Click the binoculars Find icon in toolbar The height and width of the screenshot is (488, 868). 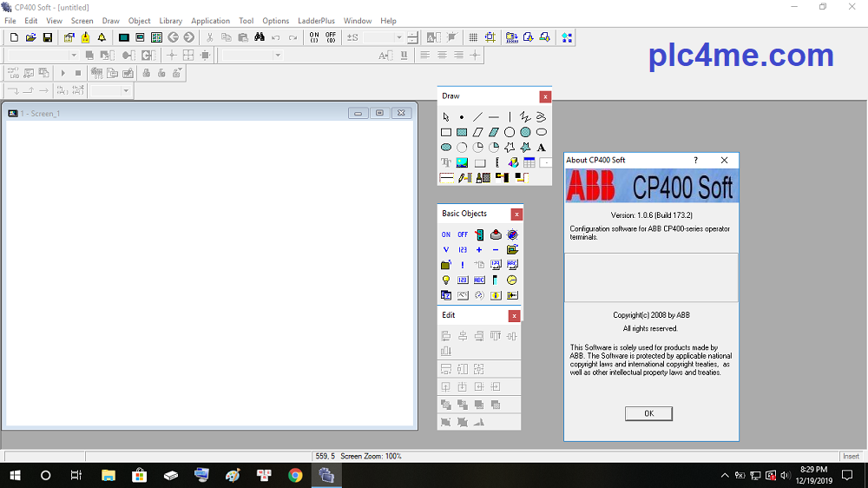pyautogui.click(x=259, y=37)
